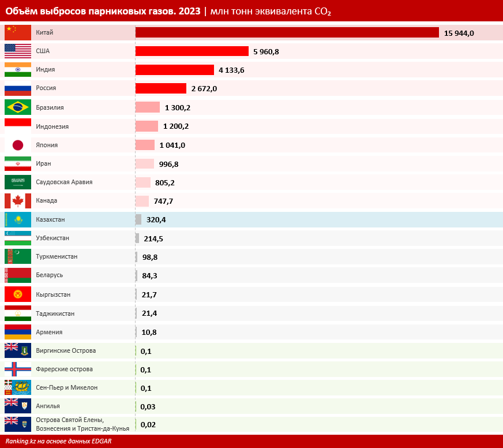
Task: Click the Virgin Islands flag icon
Action: 18,350
